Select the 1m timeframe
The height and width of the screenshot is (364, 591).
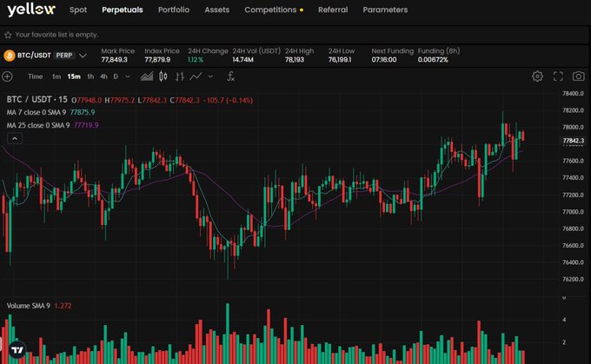pyautogui.click(x=56, y=76)
